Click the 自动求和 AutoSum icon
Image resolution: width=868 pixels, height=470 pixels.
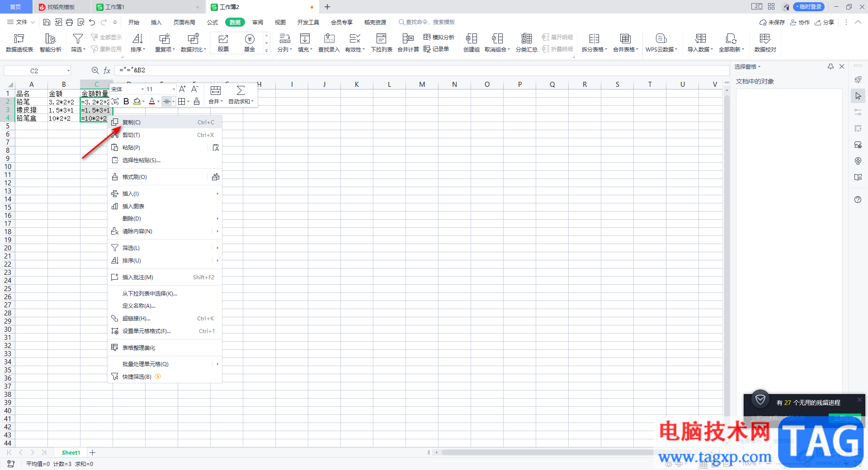point(241,90)
